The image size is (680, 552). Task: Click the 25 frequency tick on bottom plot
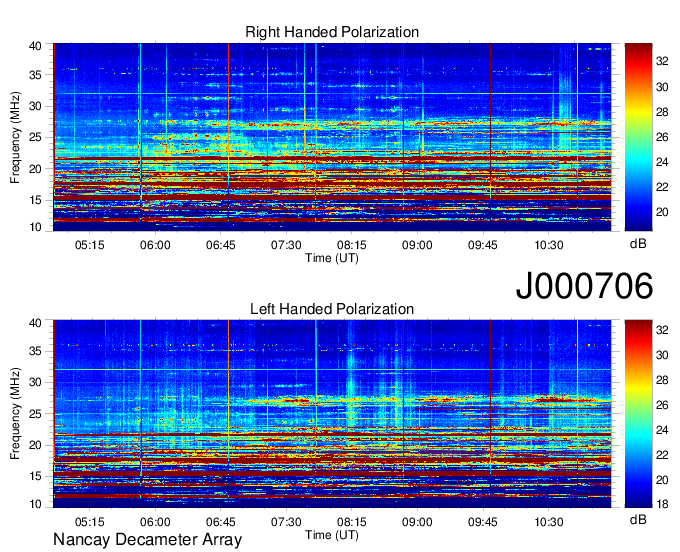35,414
